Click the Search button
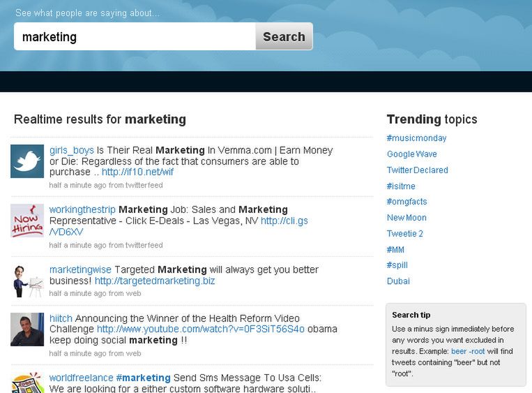Viewport: 532px width, 393px height. (x=284, y=36)
